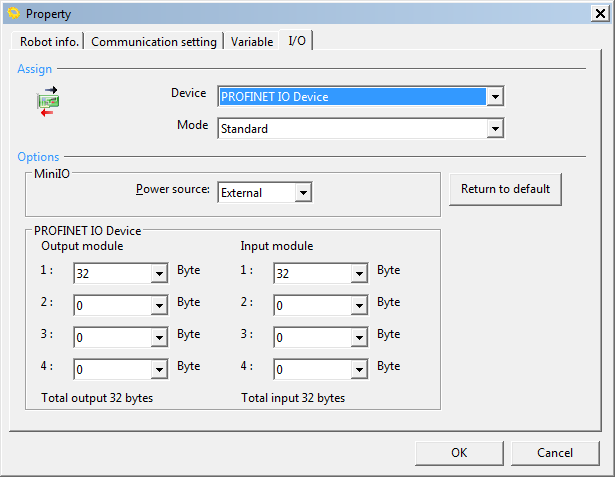This screenshot has width=615, height=477.
Task: Switch to the Robot info. tab
Action: pyautogui.click(x=50, y=42)
